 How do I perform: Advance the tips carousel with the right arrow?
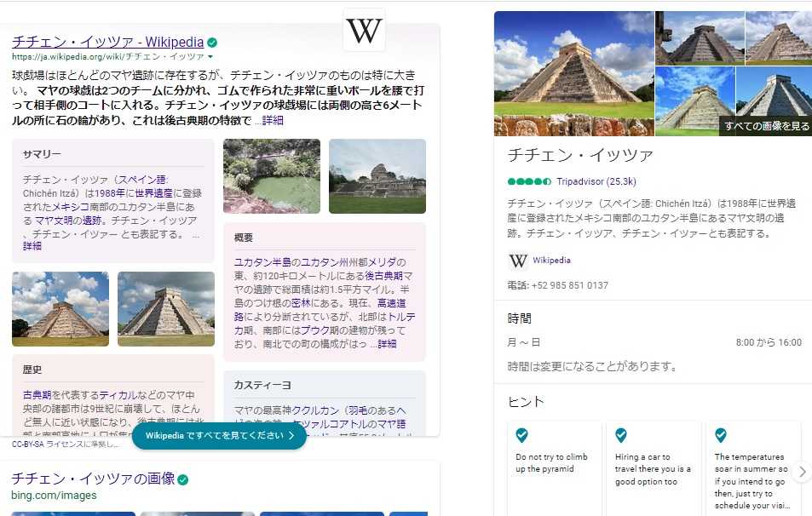(x=802, y=472)
